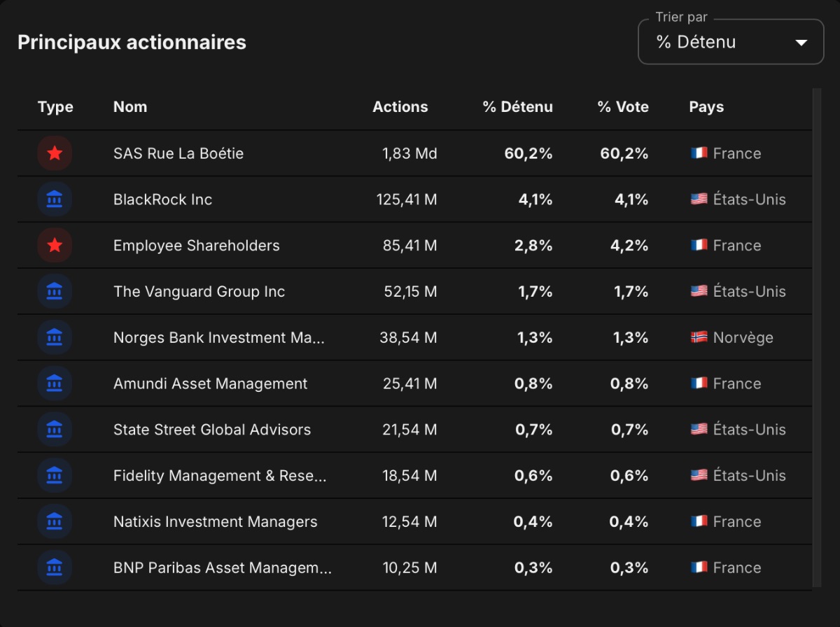Click the 18,54 M shares value

(x=409, y=476)
